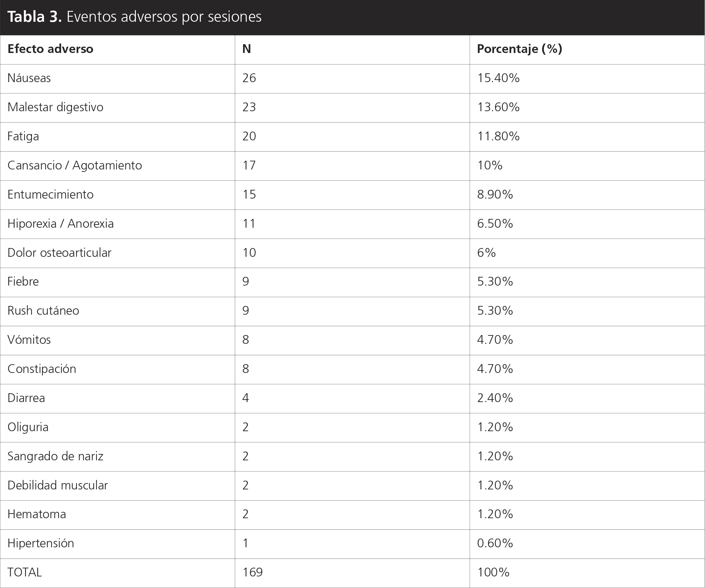This screenshot has height=588, width=705.
Task: Click the 'Cansancio / Agotamiento' cell
Action: (x=74, y=165)
